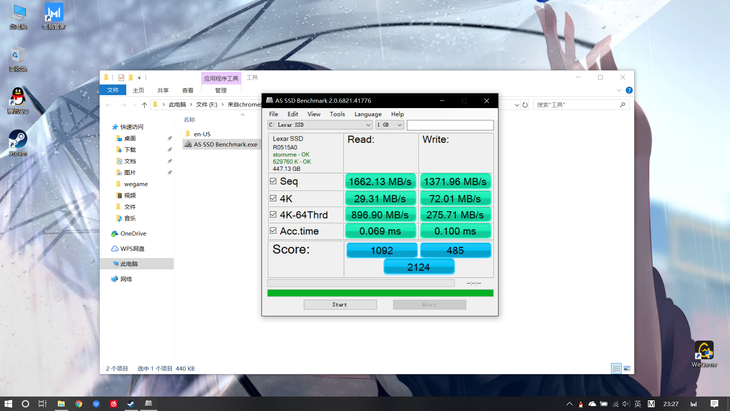Open the recent locations dropdown arrow
The image size is (730, 411).
point(135,105)
